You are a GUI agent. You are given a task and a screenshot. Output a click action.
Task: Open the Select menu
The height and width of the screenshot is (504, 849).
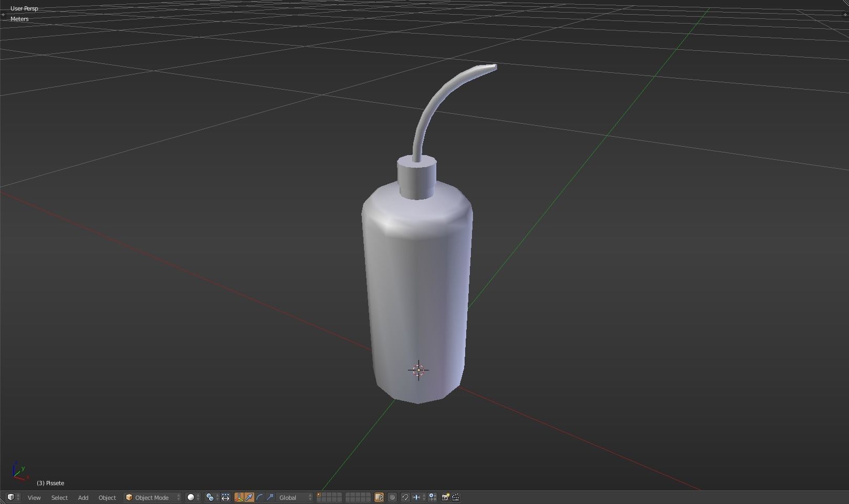(59, 498)
